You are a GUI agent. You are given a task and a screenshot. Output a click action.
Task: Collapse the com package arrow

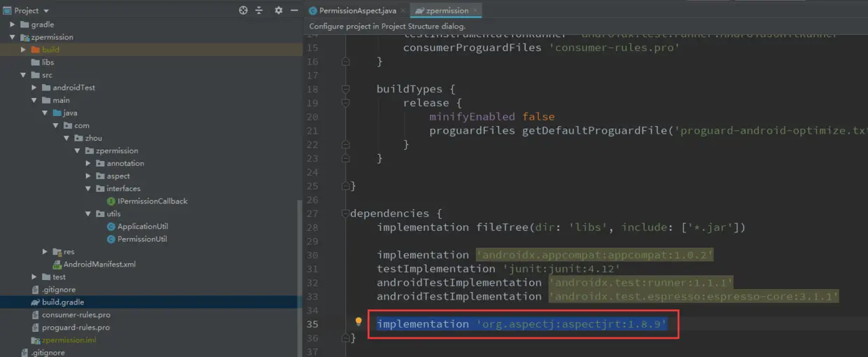click(x=56, y=125)
